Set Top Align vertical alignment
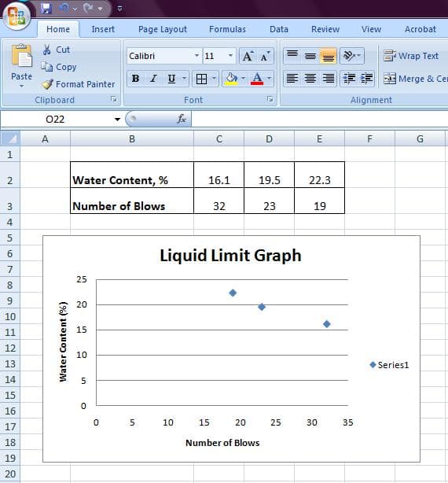The image size is (448, 483). click(292, 56)
